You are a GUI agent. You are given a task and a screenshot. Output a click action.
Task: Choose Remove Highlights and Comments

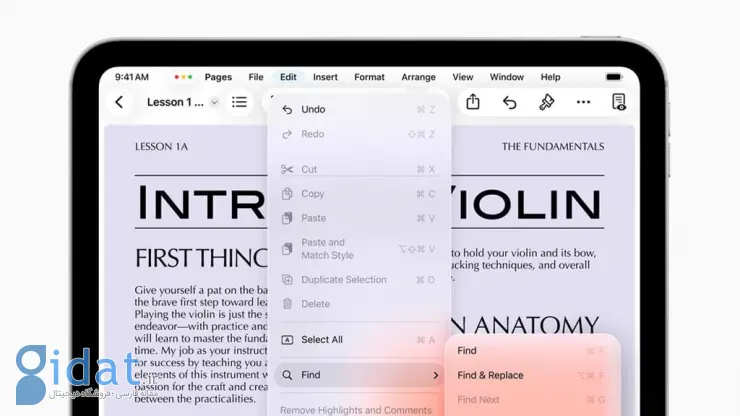[356, 410]
